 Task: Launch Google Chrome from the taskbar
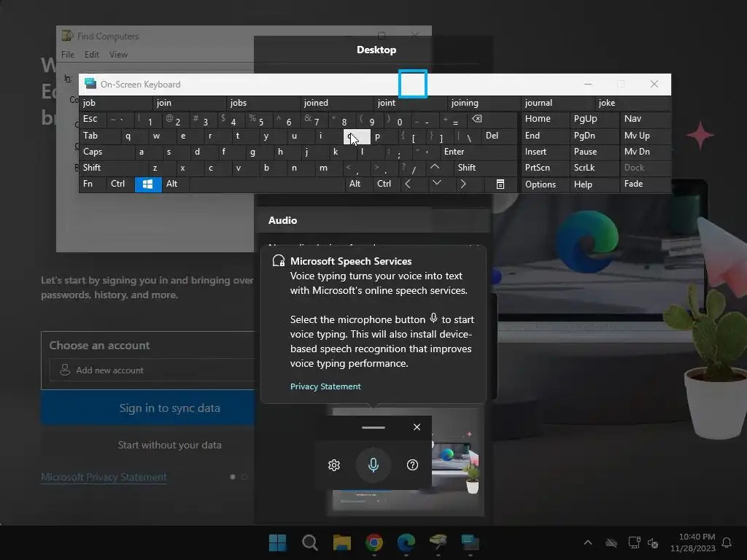coord(374,542)
